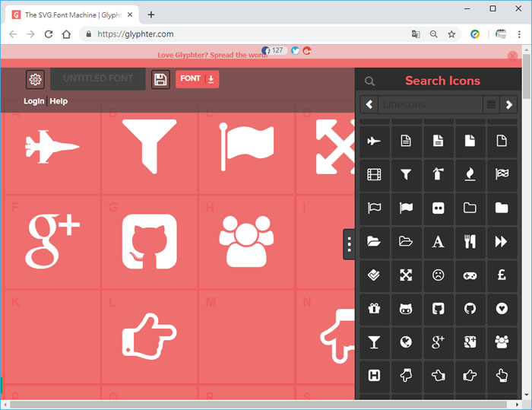Pick the gift box icon
Image resolution: width=532 pixels, height=410 pixels.
click(374, 309)
